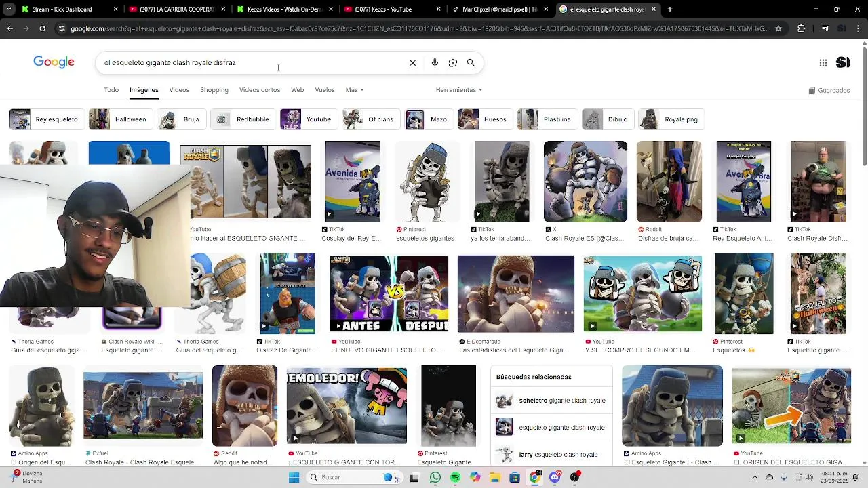868x488 pixels.
Task: Click inside the Google search text field
Action: tap(251, 62)
